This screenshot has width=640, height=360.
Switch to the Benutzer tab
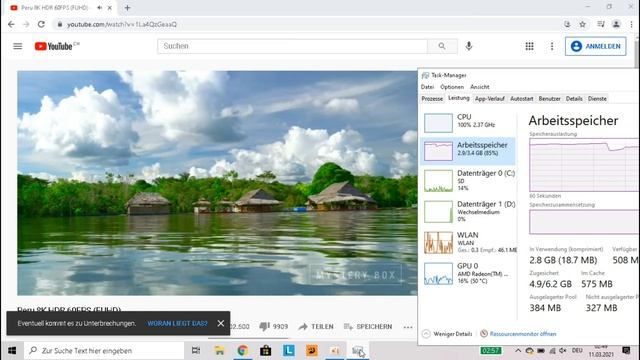pyautogui.click(x=549, y=99)
